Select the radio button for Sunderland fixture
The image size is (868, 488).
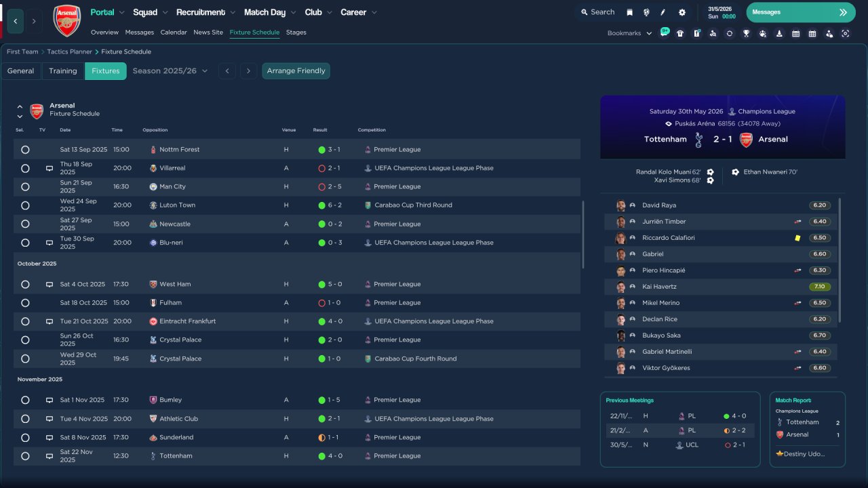click(x=25, y=438)
